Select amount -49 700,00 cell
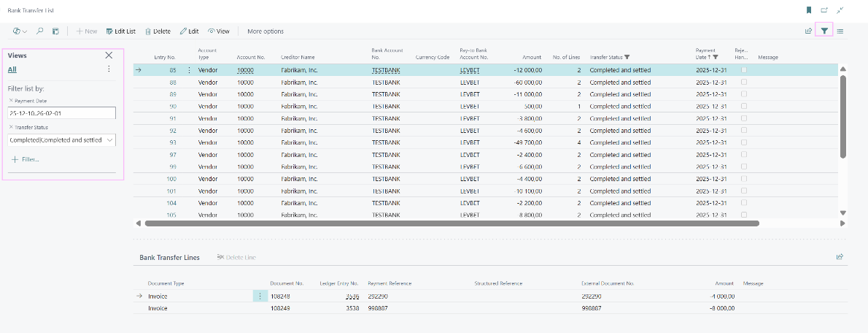868x333 pixels. point(528,142)
